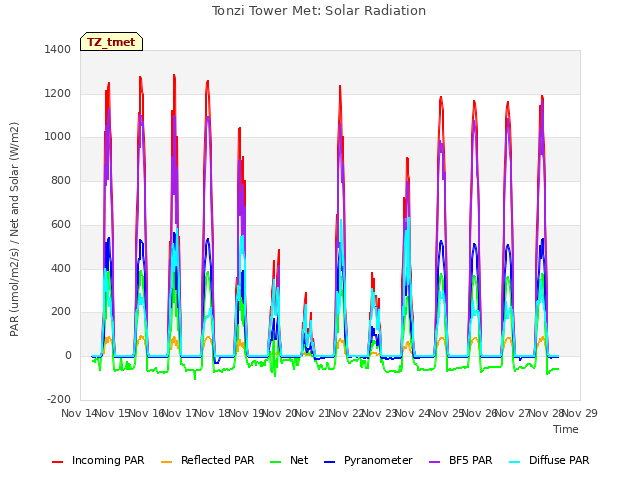Click the 400 y-axis tick value
The width and height of the screenshot is (640, 480).
click(61, 269)
